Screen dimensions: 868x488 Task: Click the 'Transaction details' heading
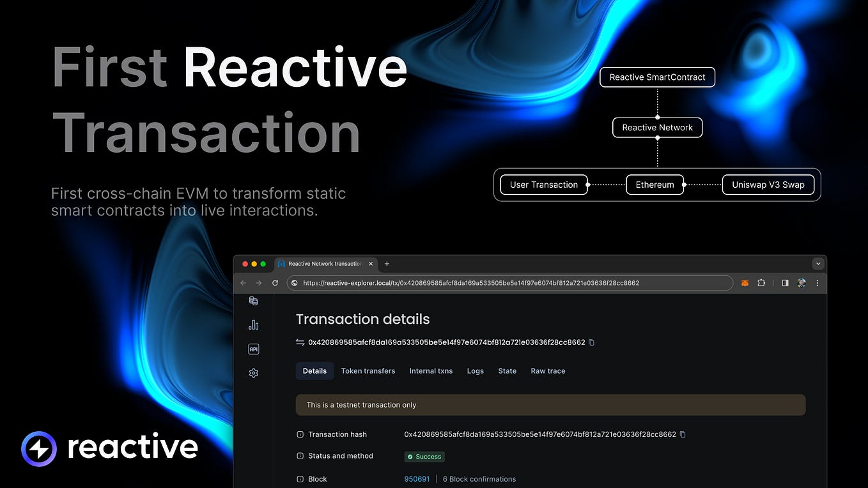click(362, 319)
